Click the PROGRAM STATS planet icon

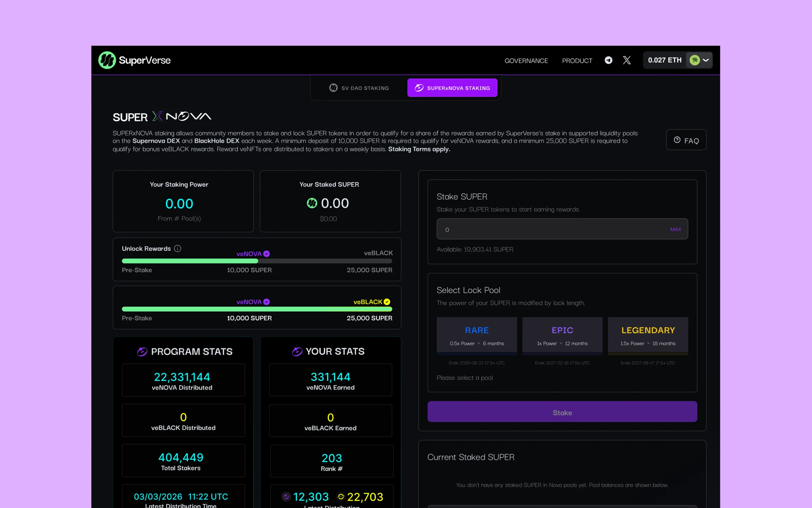(142, 352)
